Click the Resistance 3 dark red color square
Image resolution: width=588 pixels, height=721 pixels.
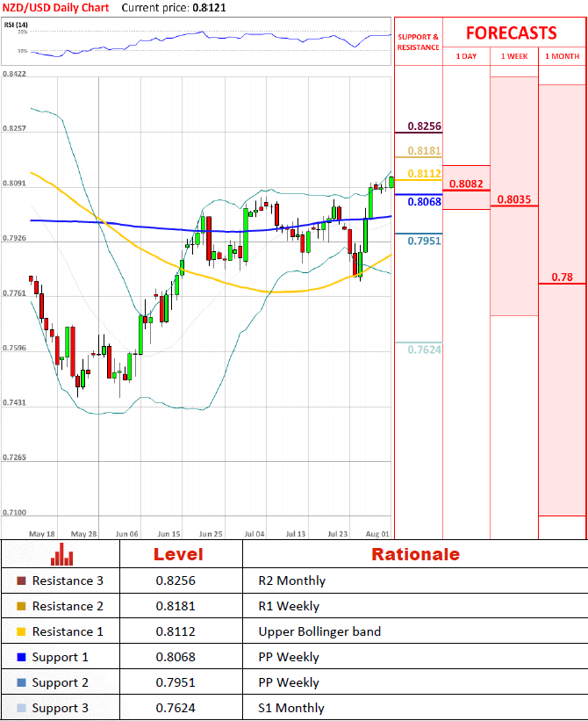tap(21, 580)
